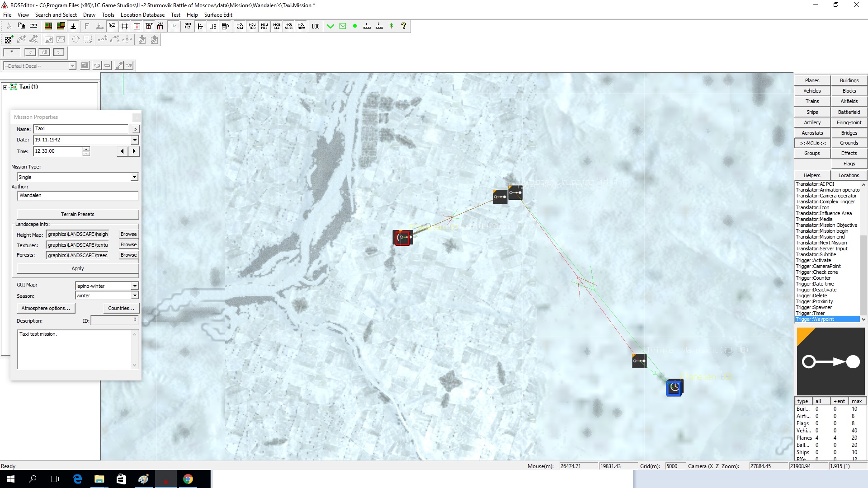
Task: Select Trigger:Timer in the MCU list
Action: coord(810,313)
